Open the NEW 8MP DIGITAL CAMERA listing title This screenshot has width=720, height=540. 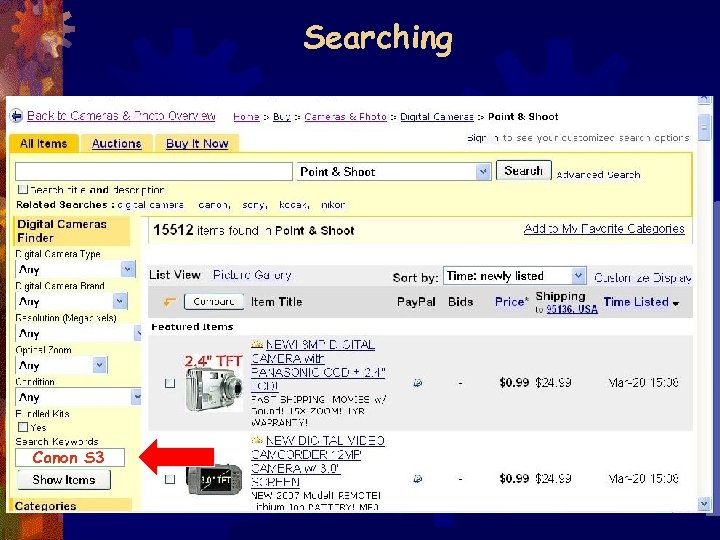(x=318, y=365)
